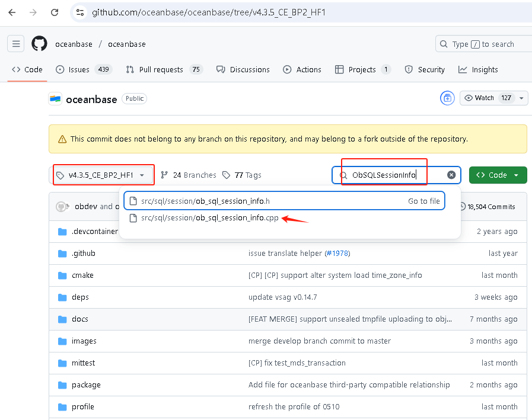Open commit '[CP] fix test_mds_transaction'

point(297,363)
